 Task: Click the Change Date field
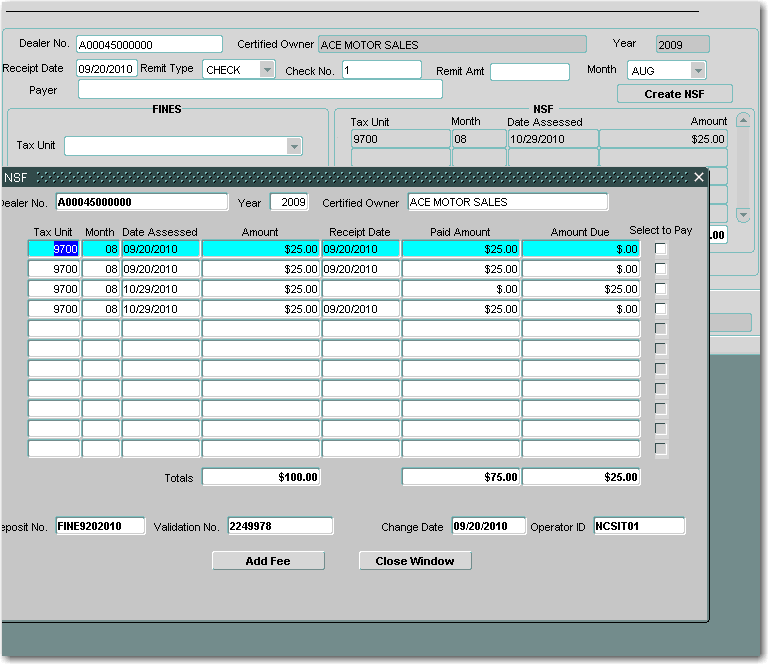488,526
